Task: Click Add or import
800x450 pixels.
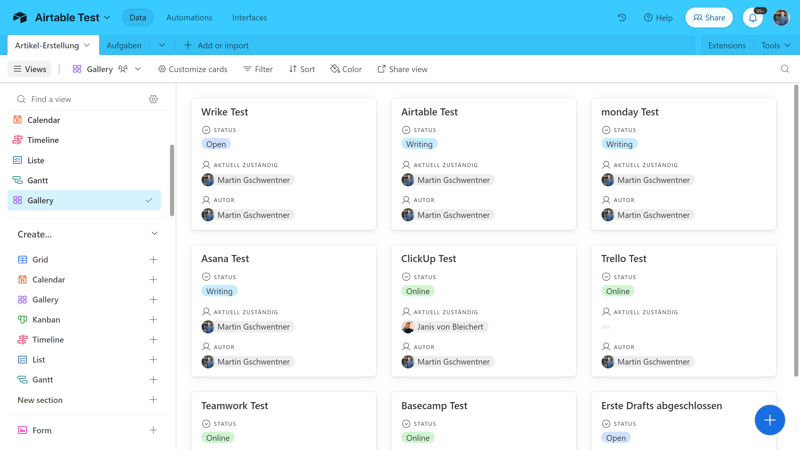Action: tap(216, 45)
